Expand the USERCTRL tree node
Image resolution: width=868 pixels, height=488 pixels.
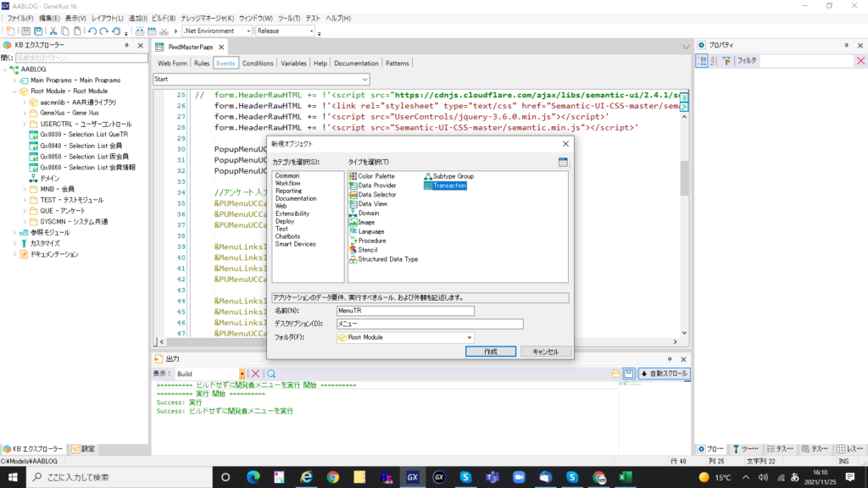click(x=25, y=124)
